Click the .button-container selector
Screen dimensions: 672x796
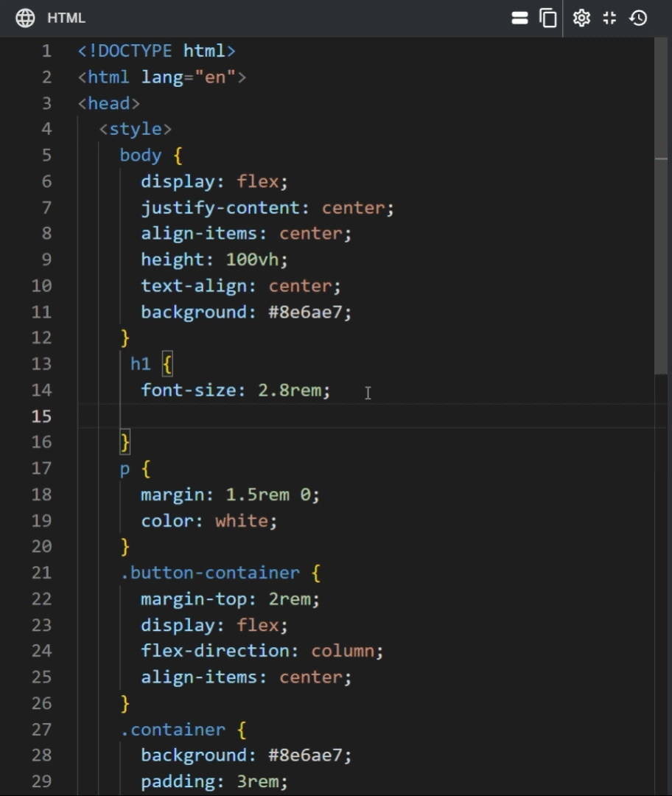pos(210,573)
